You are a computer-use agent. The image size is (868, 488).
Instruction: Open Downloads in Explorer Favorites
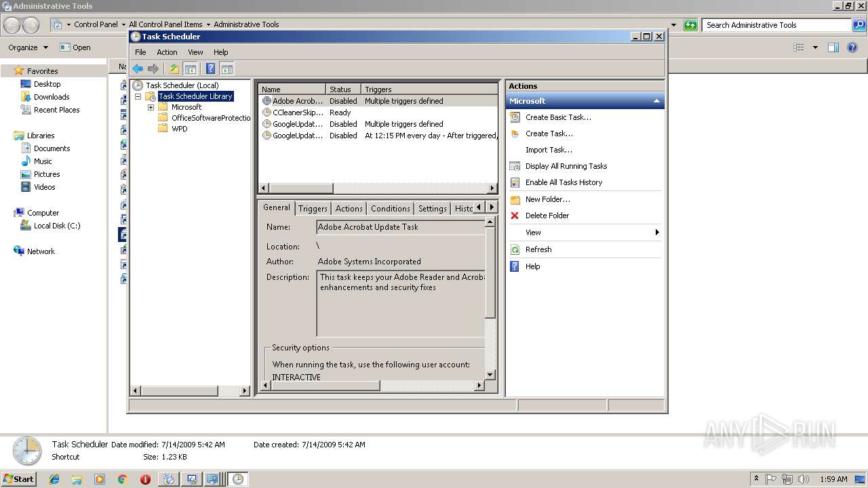52,97
